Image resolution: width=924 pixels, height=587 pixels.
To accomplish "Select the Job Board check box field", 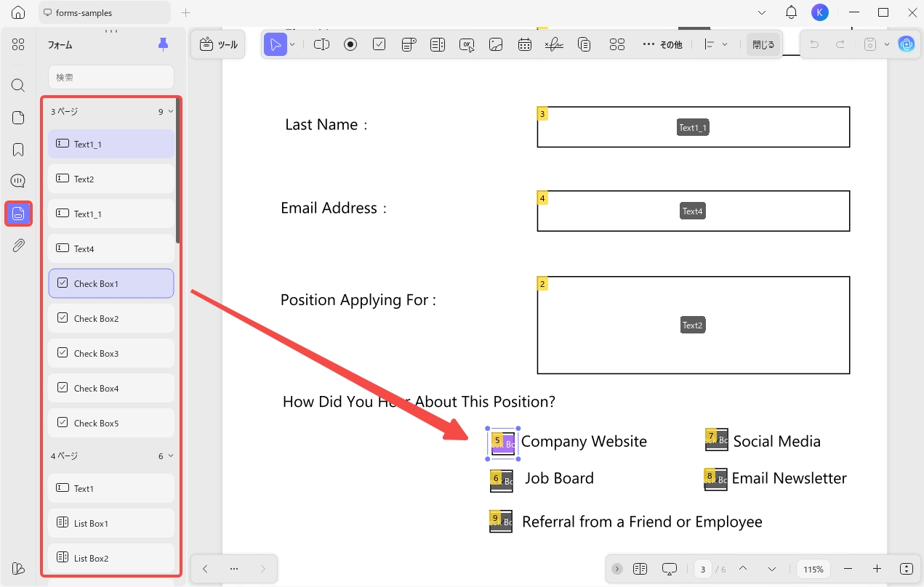I will coord(502,481).
